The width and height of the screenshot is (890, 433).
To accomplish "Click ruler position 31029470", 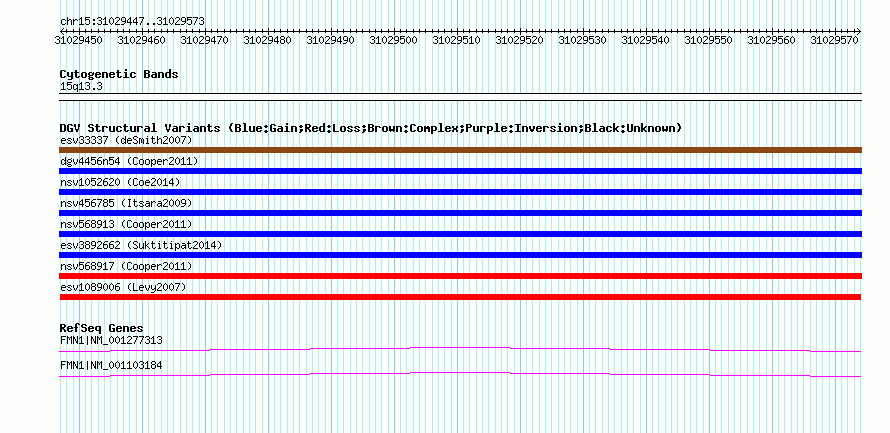I will pyautogui.click(x=204, y=40).
